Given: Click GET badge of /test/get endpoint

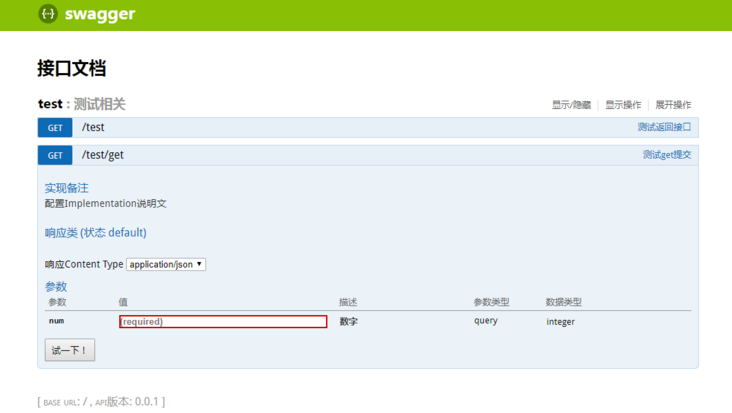Looking at the screenshot, I should pos(55,155).
